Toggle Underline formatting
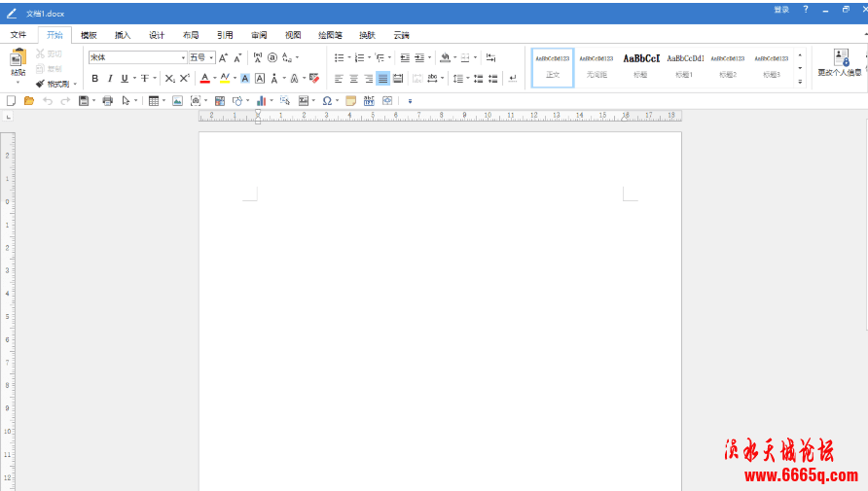The image size is (868, 491). point(125,79)
